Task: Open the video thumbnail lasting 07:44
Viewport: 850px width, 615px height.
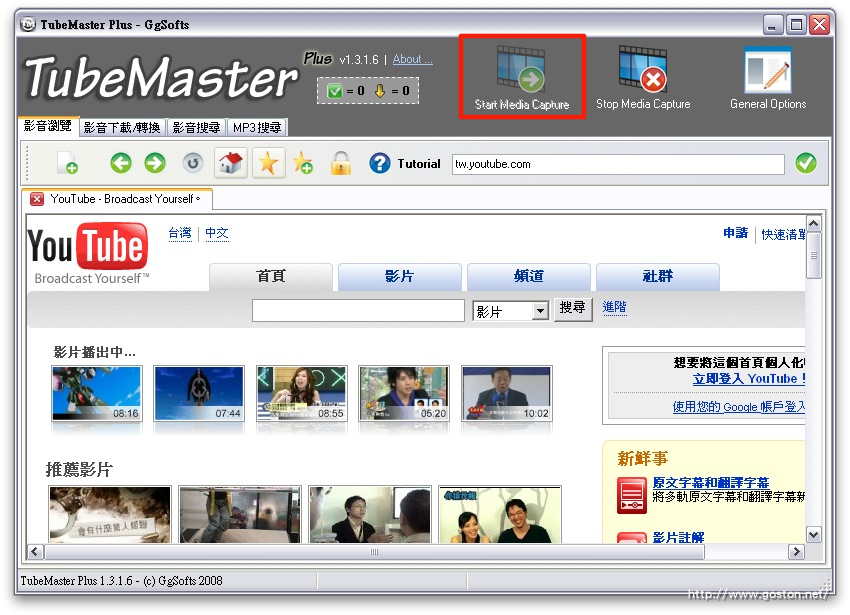Action: [x=199, y=393]
